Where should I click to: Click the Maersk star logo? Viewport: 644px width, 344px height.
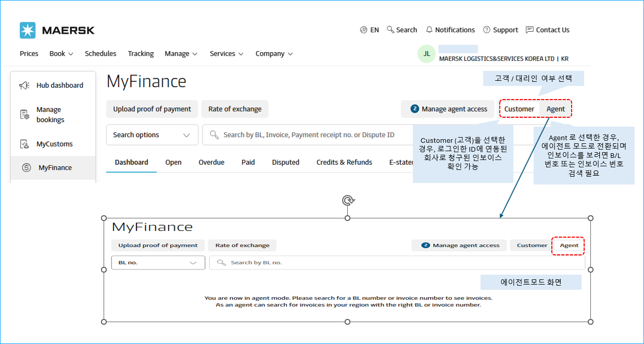(x=28, y=30)
